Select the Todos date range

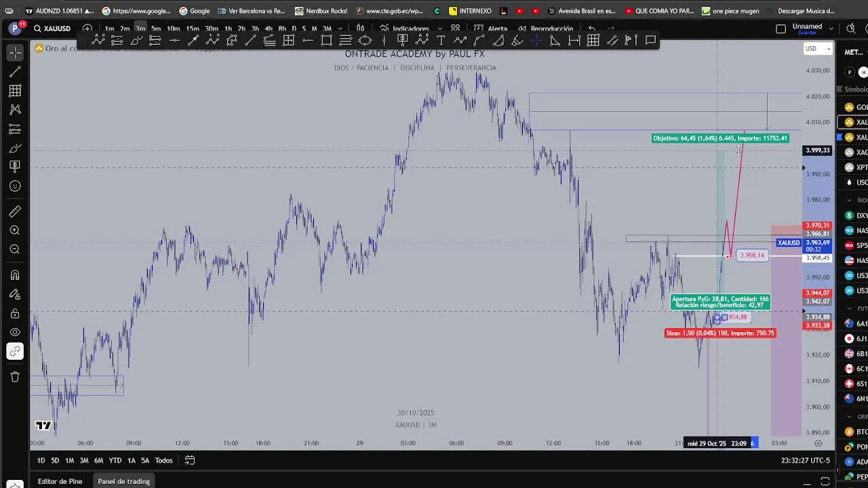tap(163, 461)
